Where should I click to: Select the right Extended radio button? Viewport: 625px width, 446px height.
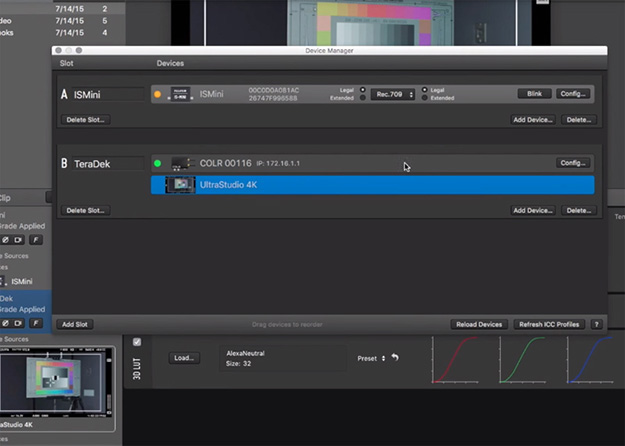tap(425, 98)
